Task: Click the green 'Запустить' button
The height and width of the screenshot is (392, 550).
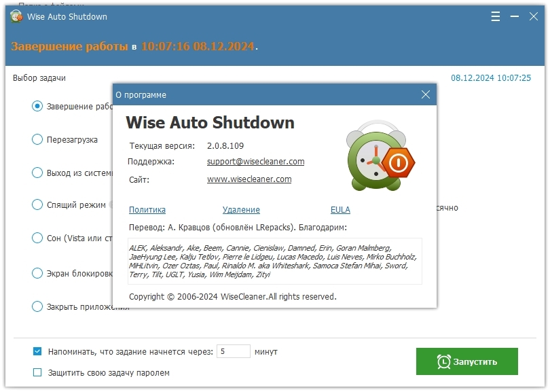Action: click(467, 361)
